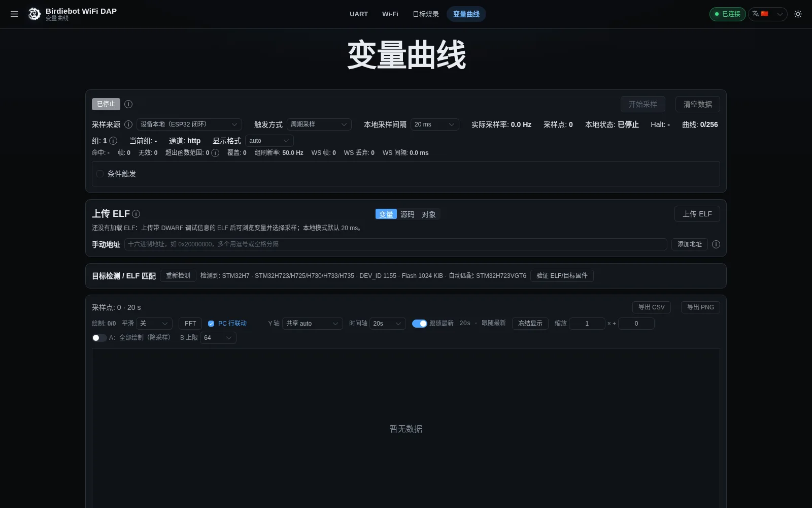
Task: Click the 开始采样 button
Action: click(643, 104)
